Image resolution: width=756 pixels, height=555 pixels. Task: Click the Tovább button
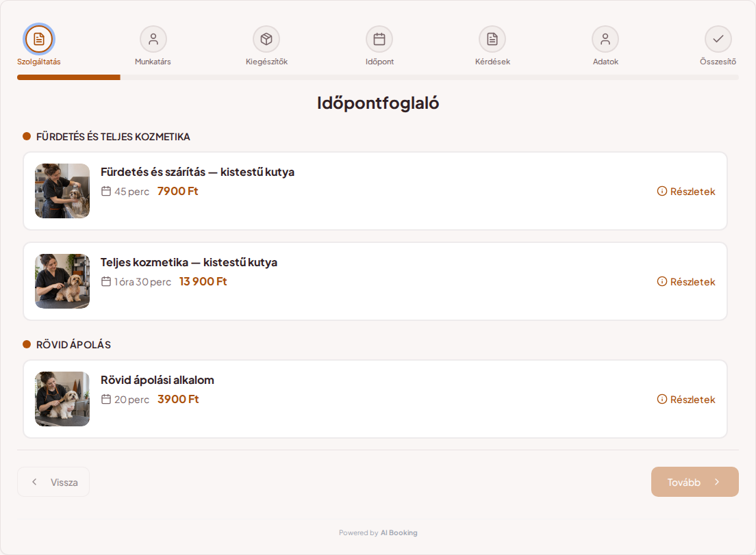coord(695,482)
